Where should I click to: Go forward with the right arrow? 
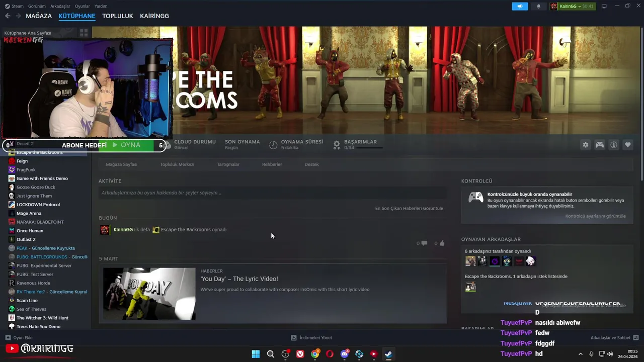[18, 16]
